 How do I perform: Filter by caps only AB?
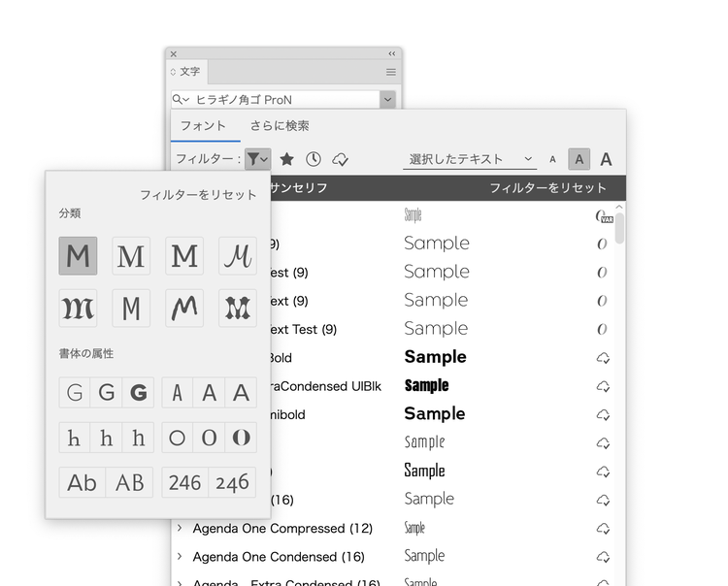point(129,482)
